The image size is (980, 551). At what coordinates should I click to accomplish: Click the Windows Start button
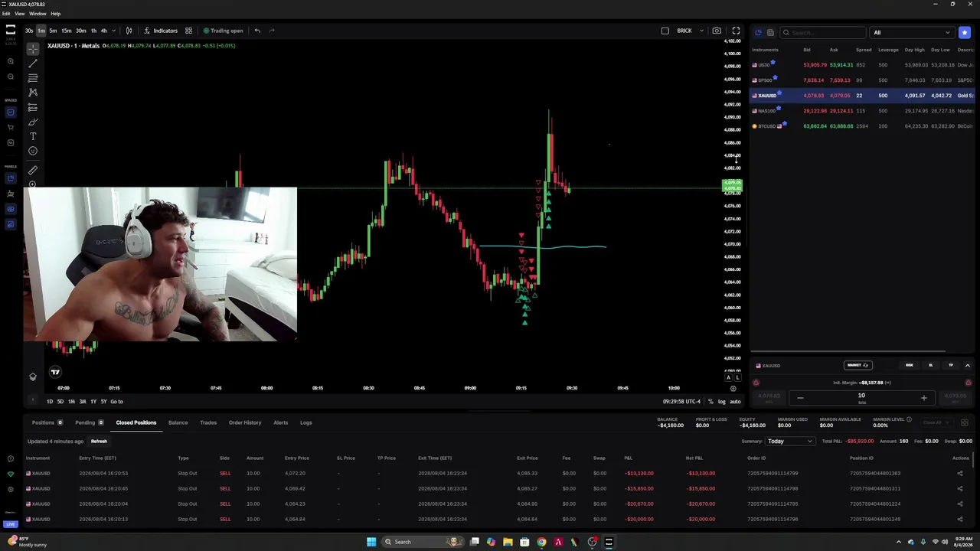click(371, 542)
